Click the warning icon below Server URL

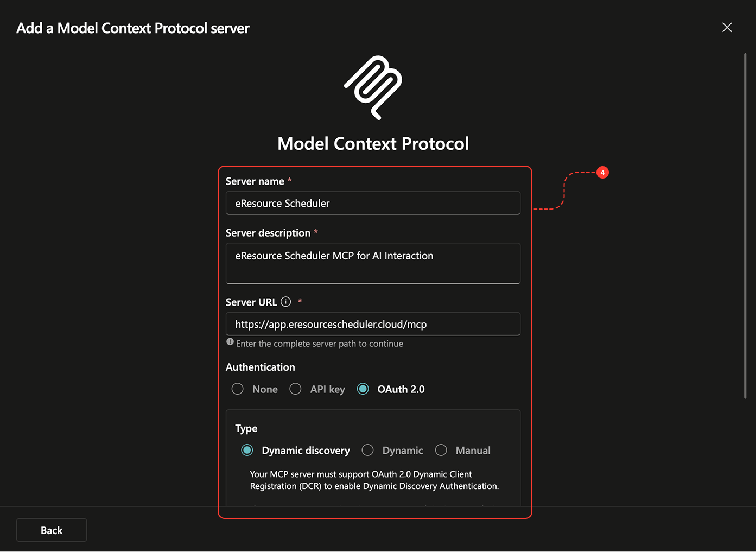(x=230, y=342)
